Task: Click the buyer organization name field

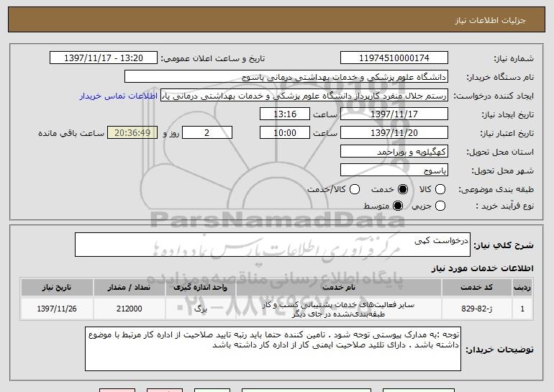Action: tap(286, 77)
